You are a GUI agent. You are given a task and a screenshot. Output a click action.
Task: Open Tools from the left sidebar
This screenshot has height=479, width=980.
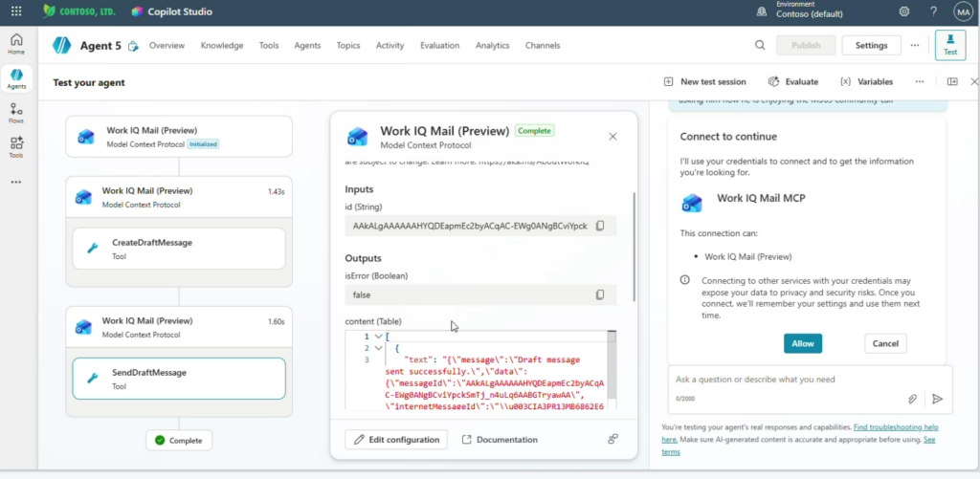click(16, 146)
